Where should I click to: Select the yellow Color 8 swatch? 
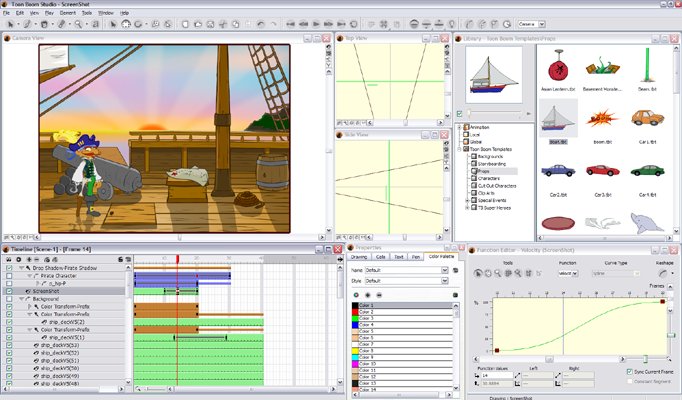[x=355, y=350]
